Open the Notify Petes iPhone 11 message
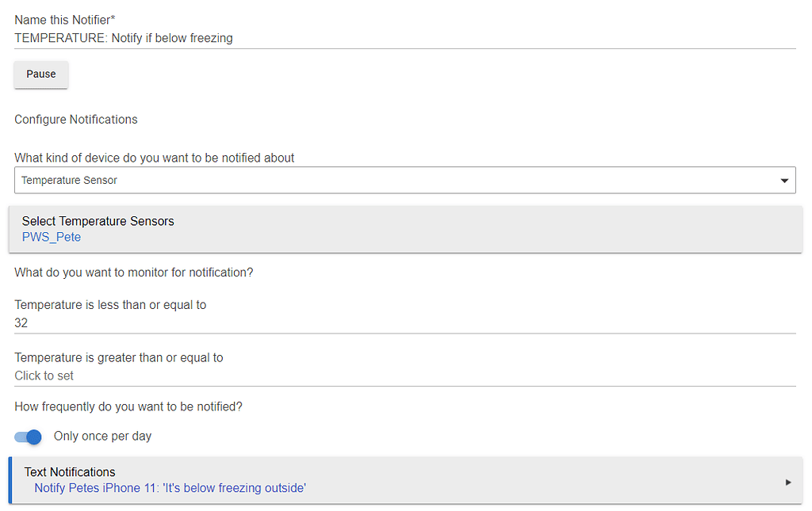 coord(170,488)
